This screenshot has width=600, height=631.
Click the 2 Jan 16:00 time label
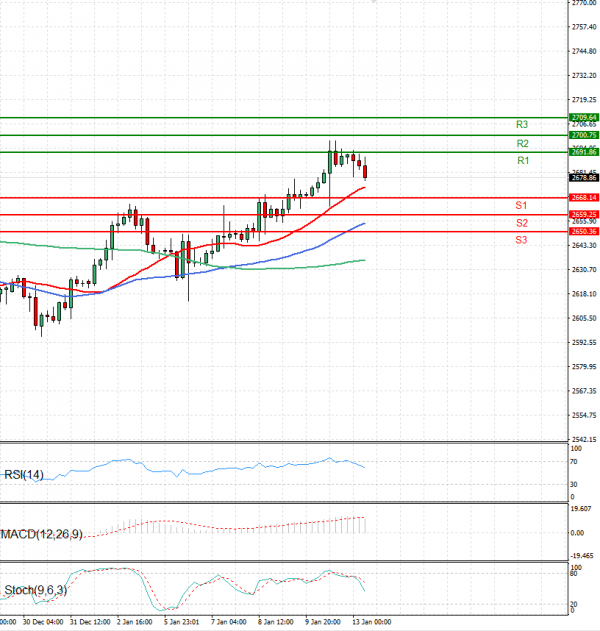(x=134, y=622)
